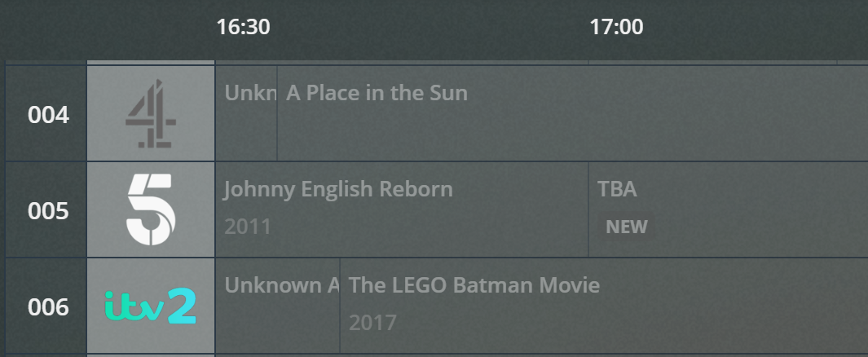This screenshot has height=357, width=868.
Task: Click the partial channel tile above Channel 4
Action: pyautogui.click(x=151, y=62)
